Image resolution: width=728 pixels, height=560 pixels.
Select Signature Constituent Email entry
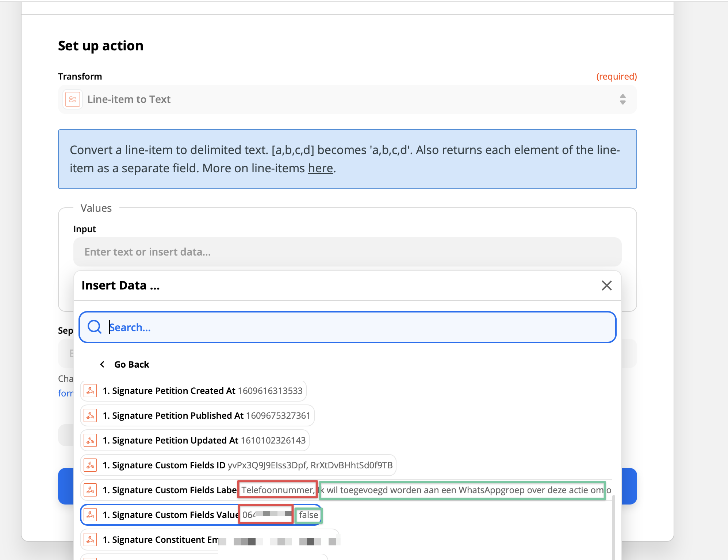pyautogui.click(x=161, y=540)
